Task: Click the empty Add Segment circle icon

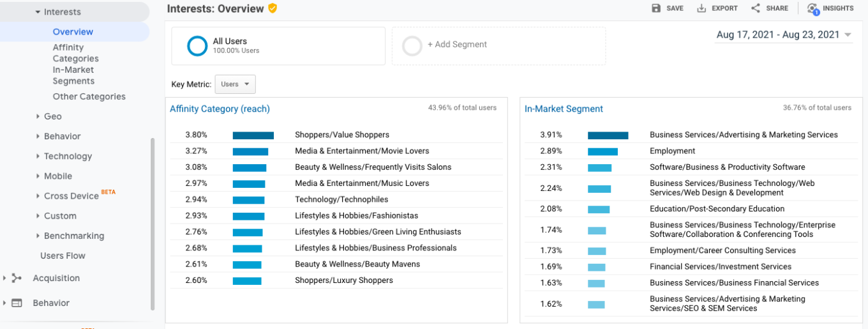Action: point(412,45)
